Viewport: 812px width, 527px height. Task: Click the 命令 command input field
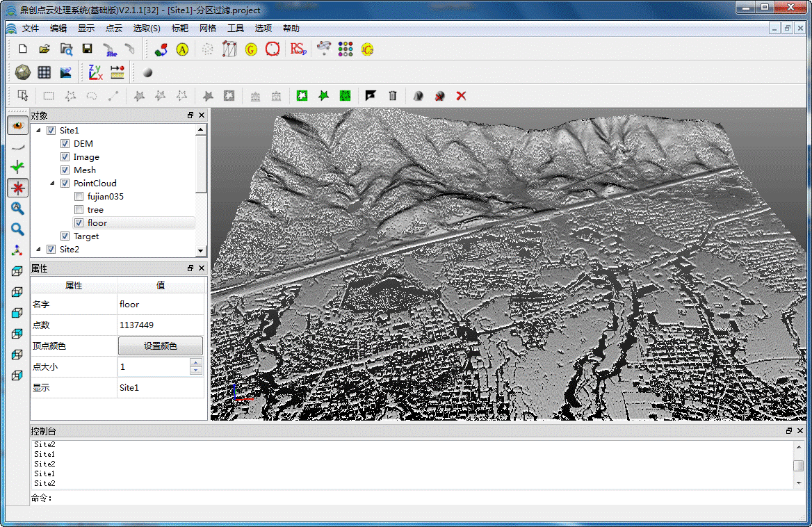point(417,498)
